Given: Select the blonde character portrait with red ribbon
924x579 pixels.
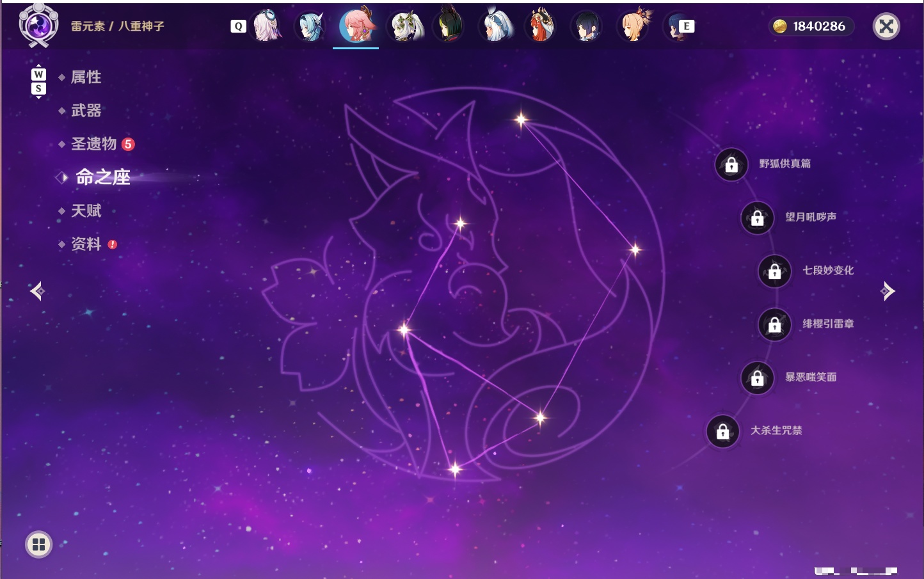Looking at the screenshot, I should tap(634, 26).
